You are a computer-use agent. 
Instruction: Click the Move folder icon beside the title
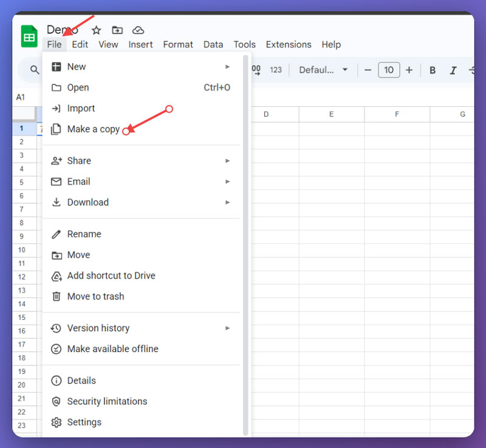pos(117,29)
